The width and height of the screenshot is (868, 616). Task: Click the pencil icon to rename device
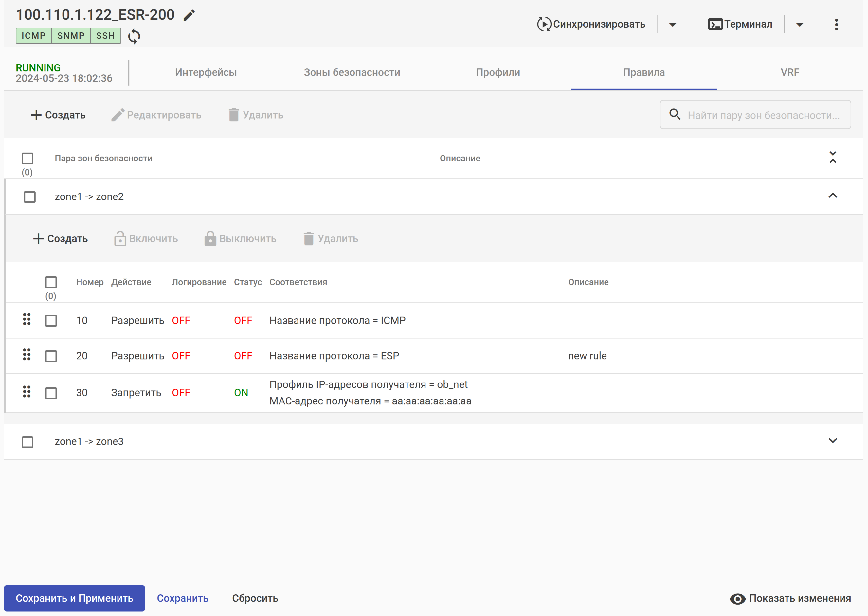189,15
